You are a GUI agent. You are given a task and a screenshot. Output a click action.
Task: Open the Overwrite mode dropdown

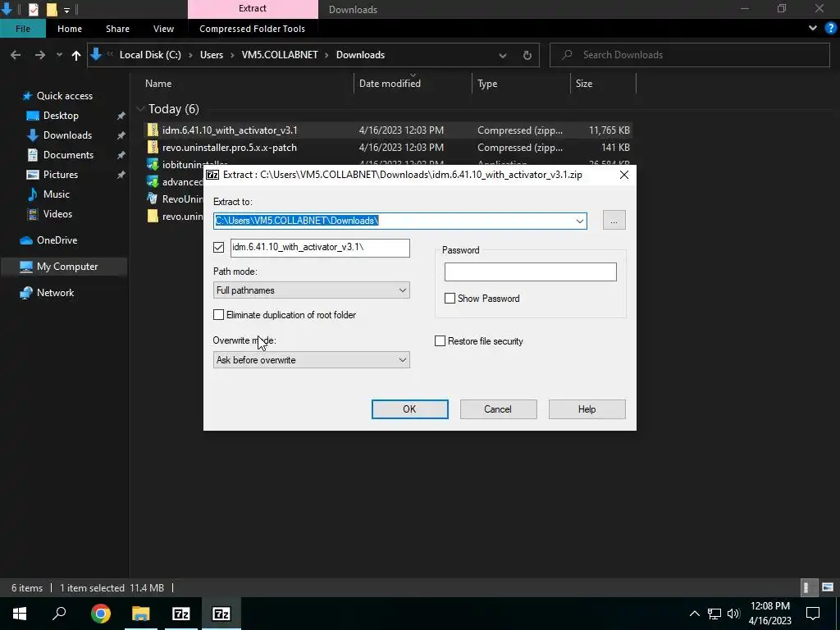coord(311,360)
